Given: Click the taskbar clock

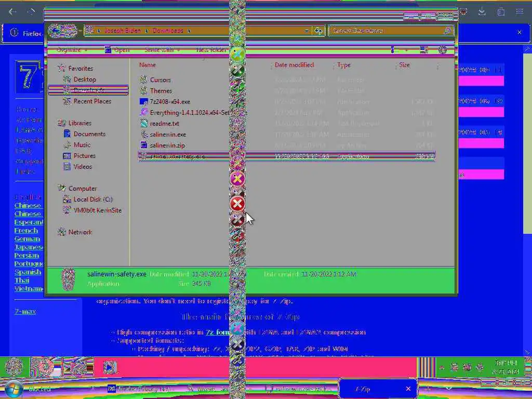Looking at the screenshot, I should point(506,367).
